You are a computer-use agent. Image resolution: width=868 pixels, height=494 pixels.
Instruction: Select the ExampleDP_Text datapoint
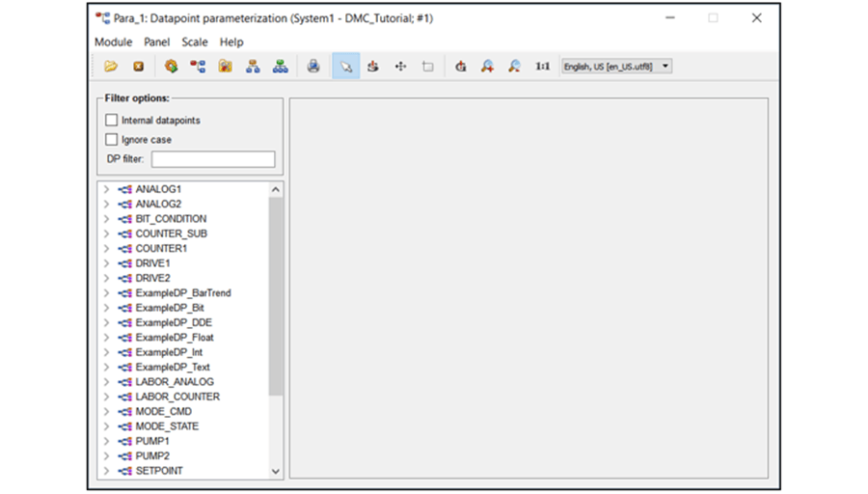tap(173, 368)
